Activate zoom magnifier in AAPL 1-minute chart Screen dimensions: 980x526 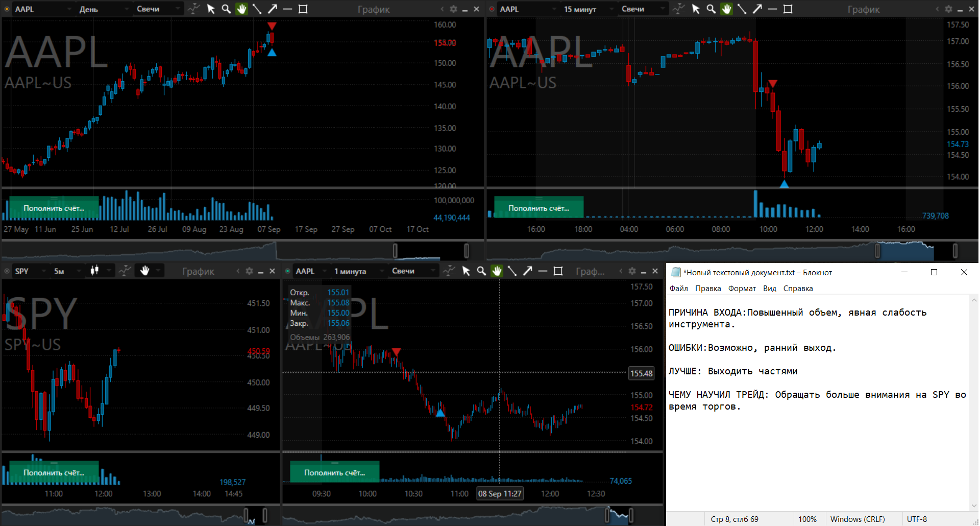[481, 271]
